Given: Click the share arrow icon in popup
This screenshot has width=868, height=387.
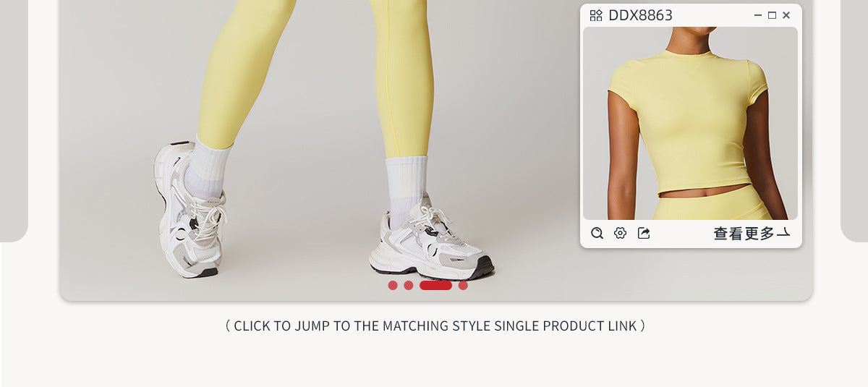Looking at the screenshot, I should click(644, 233).
